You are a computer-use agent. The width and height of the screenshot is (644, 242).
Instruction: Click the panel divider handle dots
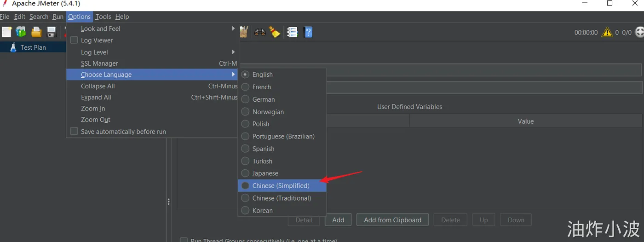[x=169, y=202]
